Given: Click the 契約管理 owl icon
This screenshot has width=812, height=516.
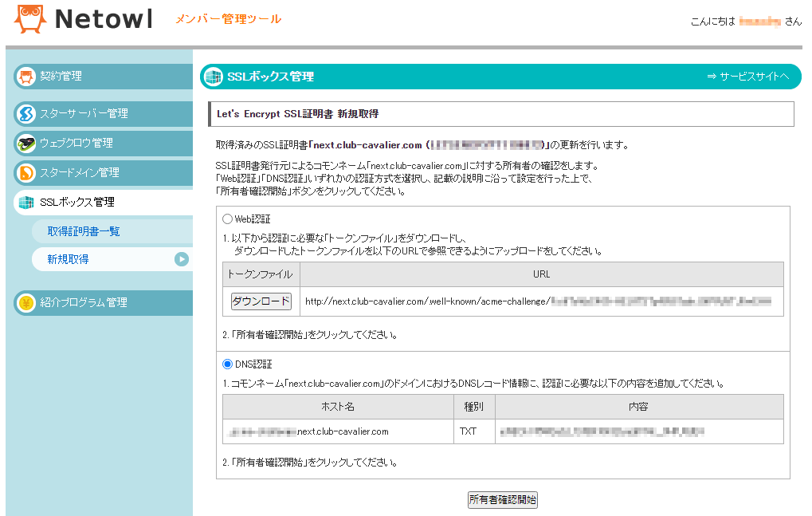Looking at the screenshot, I should [x=25, y=77].
